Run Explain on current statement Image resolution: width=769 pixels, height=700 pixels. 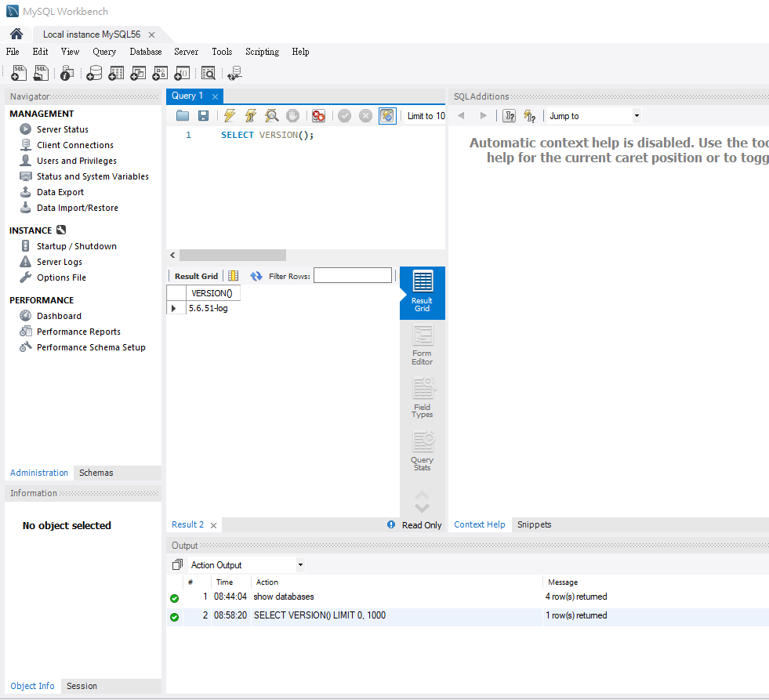point(272,116)
